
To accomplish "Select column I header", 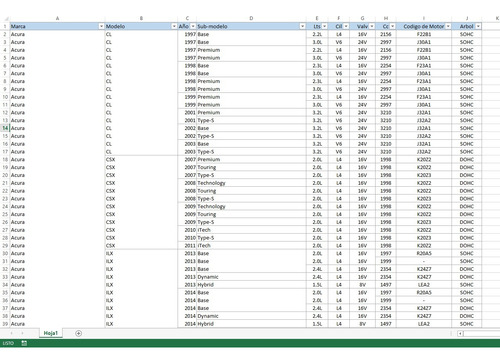I will [x=424, y=18].
